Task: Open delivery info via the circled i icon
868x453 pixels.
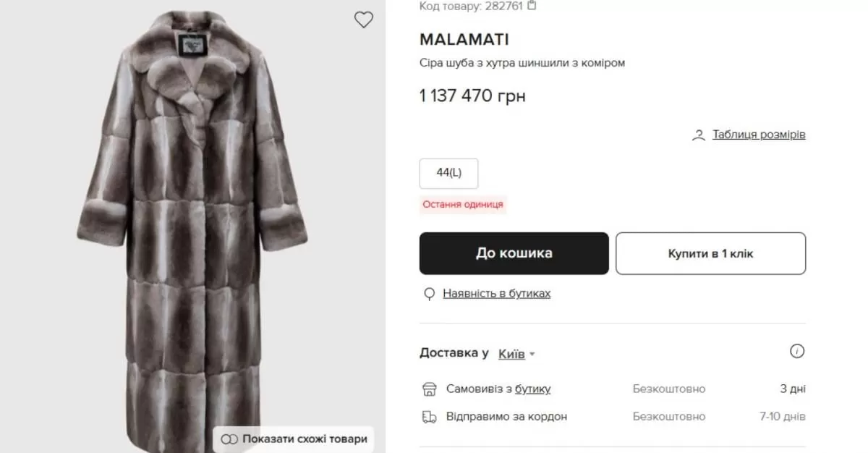Action: click(797, 351)
